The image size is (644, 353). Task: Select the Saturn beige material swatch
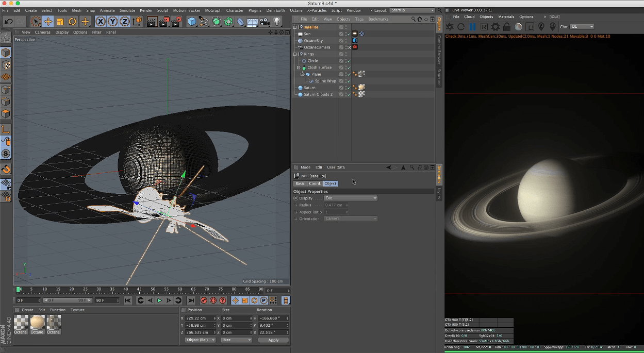pos(37,323)
